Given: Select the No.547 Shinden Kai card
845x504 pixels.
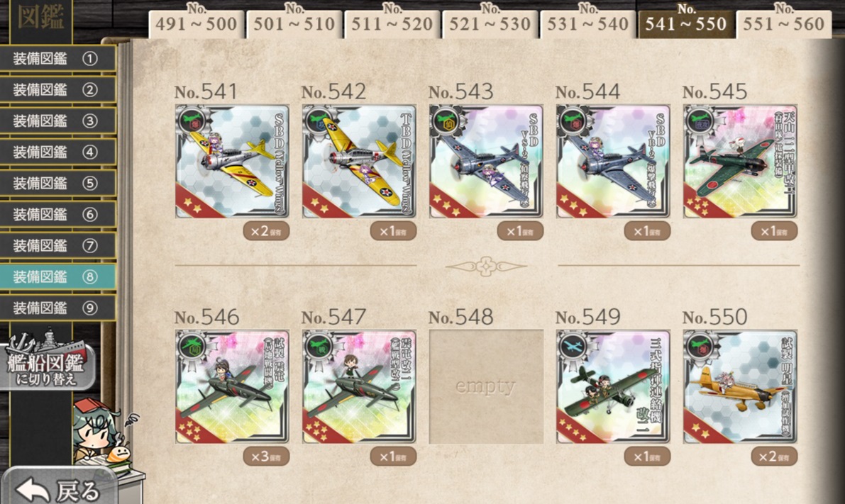Looking at the screenshot, I should (359, 386).
